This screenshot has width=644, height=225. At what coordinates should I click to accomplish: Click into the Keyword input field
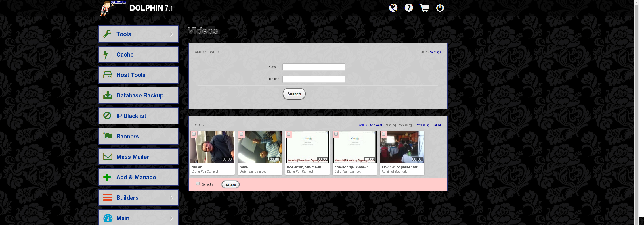point(314,67)
